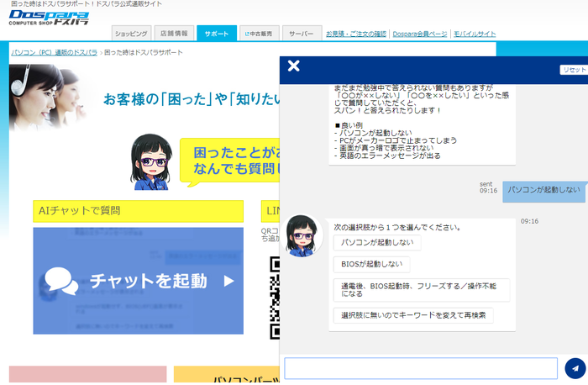The image size is (588, 385).
Task: Click the play arrow on チャットを起動 banner
Action: pos(228,281)
